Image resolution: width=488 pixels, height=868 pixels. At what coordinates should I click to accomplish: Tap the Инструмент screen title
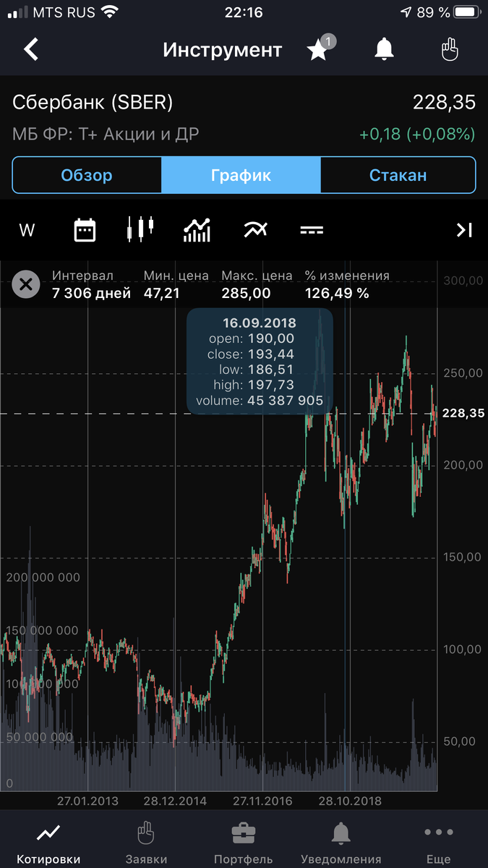[222, 50]
